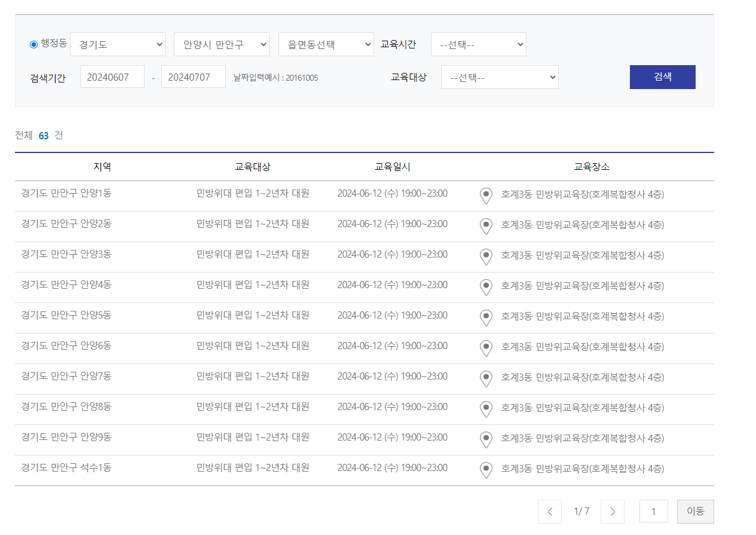The image size is (756, 535).
Task: Click 경기도 만안구 안양3동 region cell
Action: (66, 254)
